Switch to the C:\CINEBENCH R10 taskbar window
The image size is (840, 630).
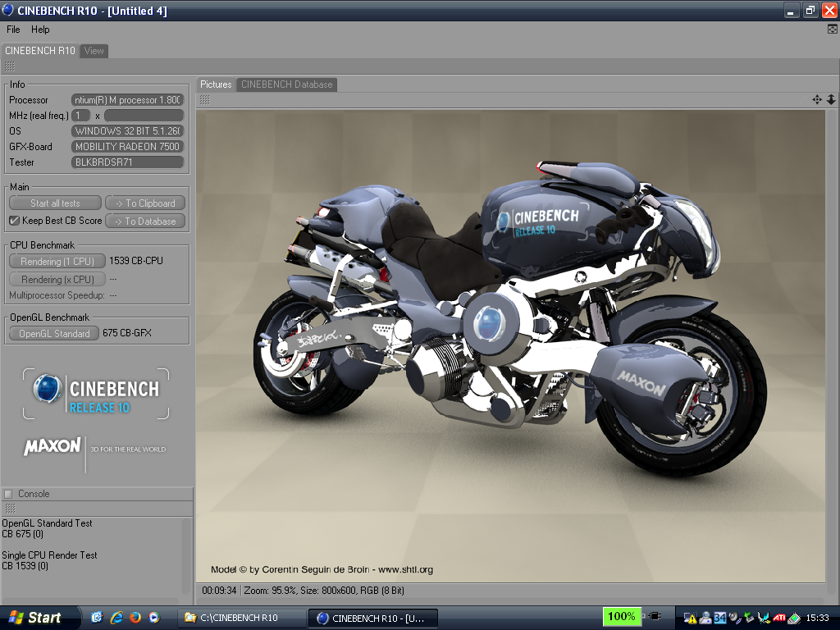click(242, 618)
